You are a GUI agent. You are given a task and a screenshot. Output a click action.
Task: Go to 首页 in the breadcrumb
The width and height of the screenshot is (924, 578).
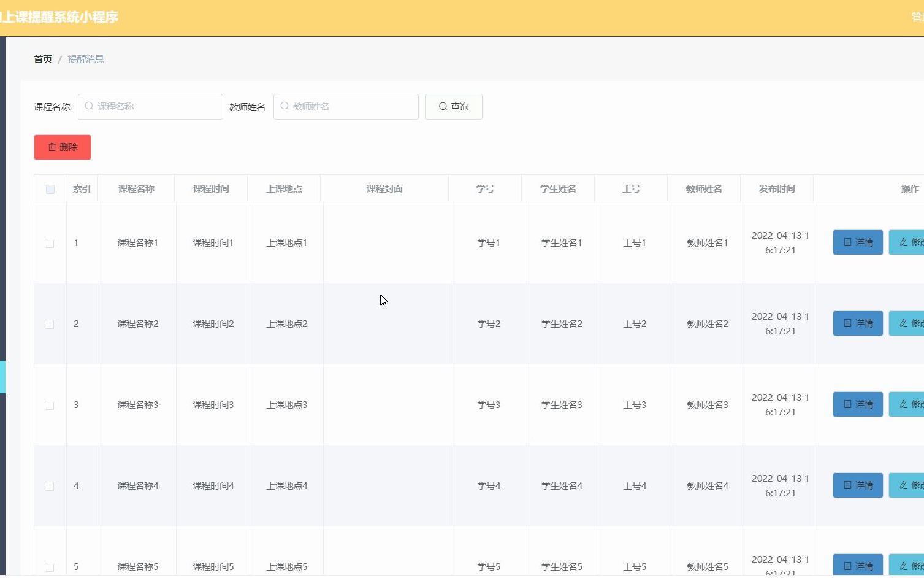pyautogui.click(x=43, y=60)
